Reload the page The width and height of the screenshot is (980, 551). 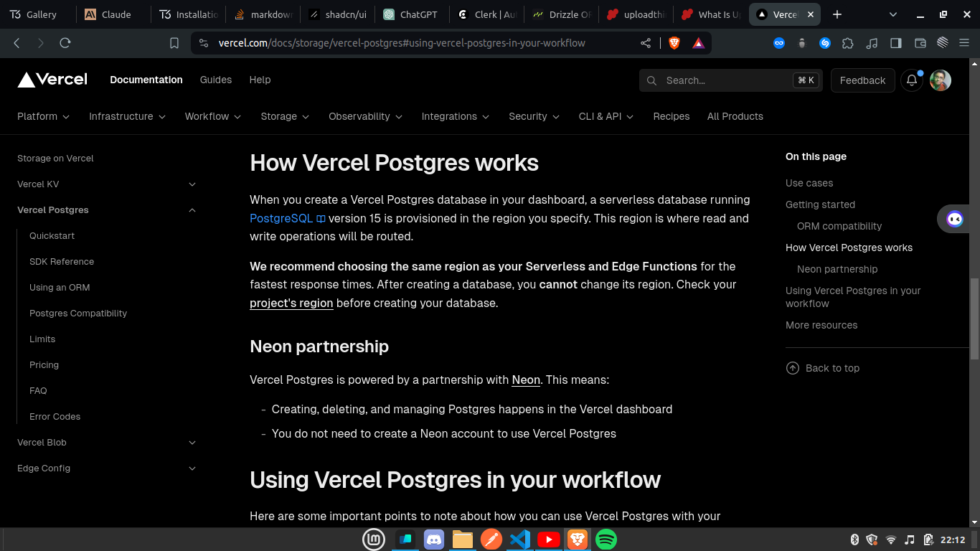point(65,43)
